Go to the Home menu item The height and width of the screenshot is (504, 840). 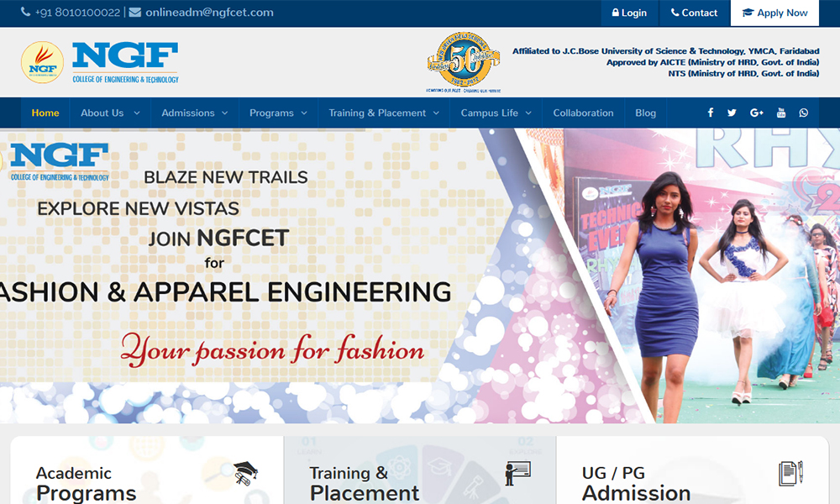pyautogui.click(x=45, y=113)
